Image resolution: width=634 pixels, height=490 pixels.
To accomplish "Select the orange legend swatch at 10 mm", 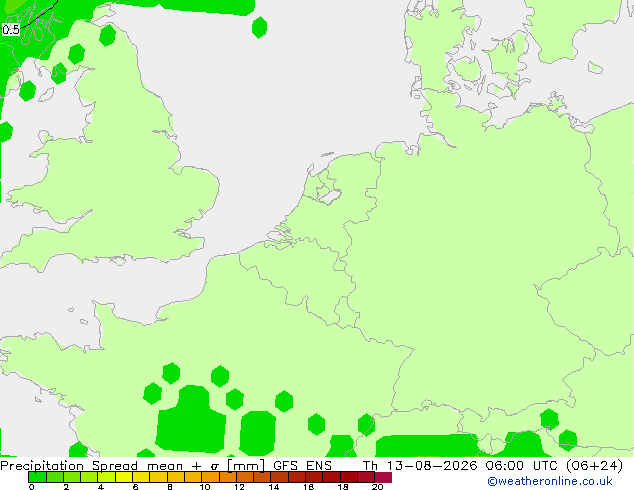I will pyautogui.click(x=210, y=477).
